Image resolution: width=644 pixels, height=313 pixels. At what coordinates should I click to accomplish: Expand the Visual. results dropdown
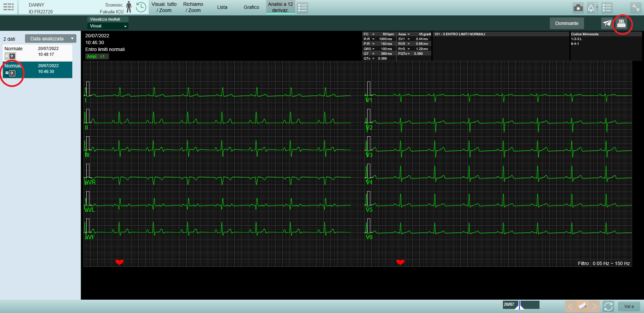[x=108, y=26]
